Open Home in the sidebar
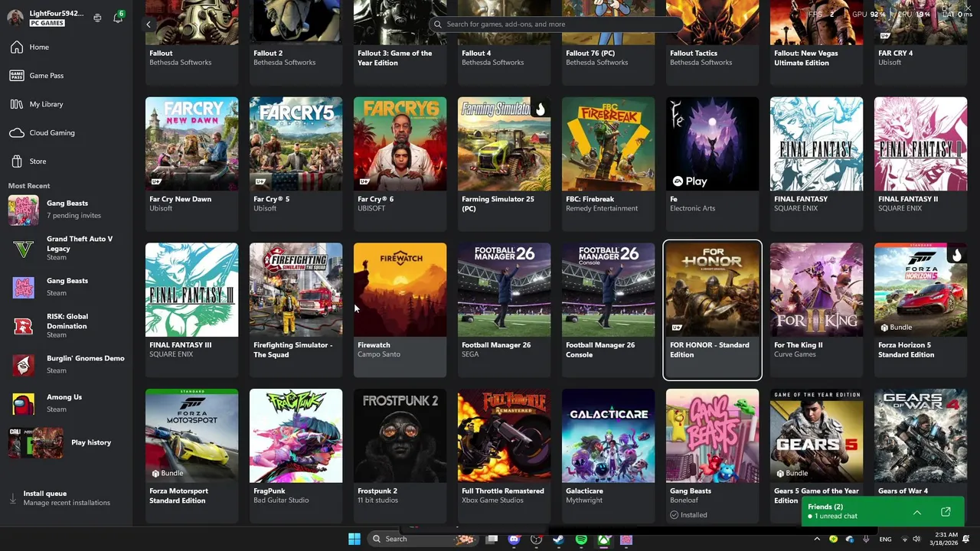The image size is (980, 551). 65,47
